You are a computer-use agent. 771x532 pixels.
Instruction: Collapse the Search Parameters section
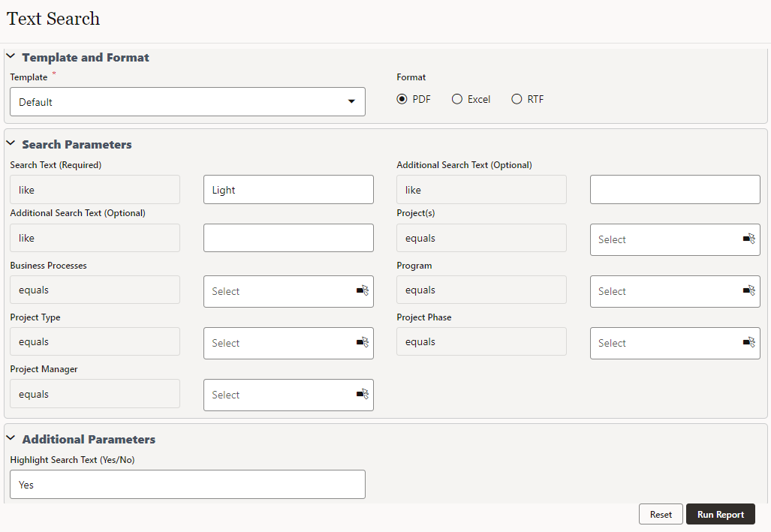click(x=10, y=143)
